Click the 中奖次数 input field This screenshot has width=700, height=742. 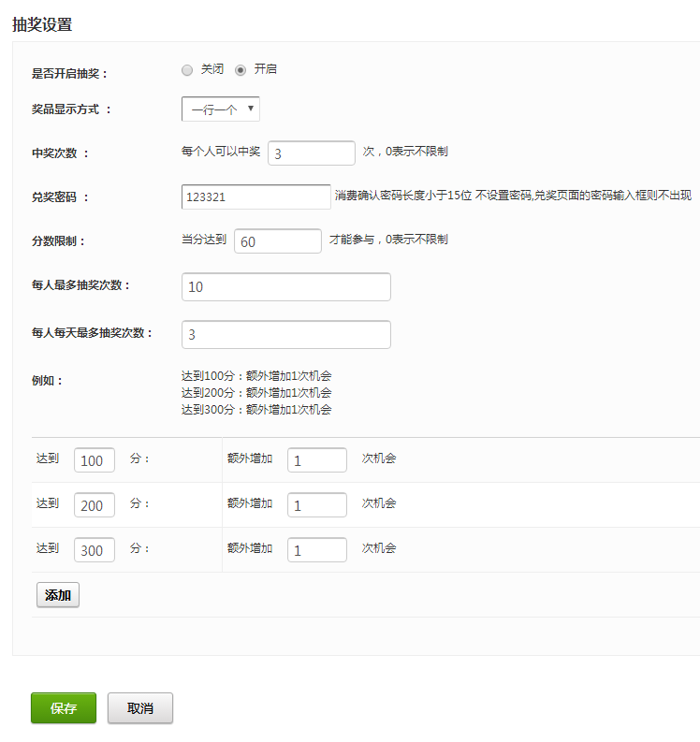click(x=311, y=153)
